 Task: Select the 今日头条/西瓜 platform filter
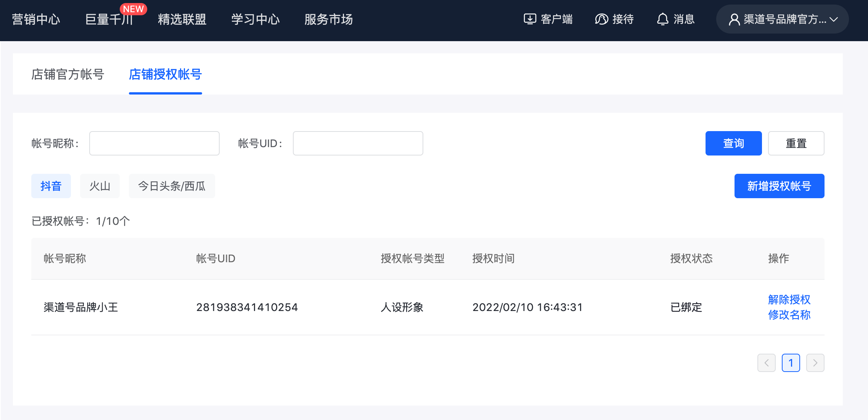[x=172, y=186]
